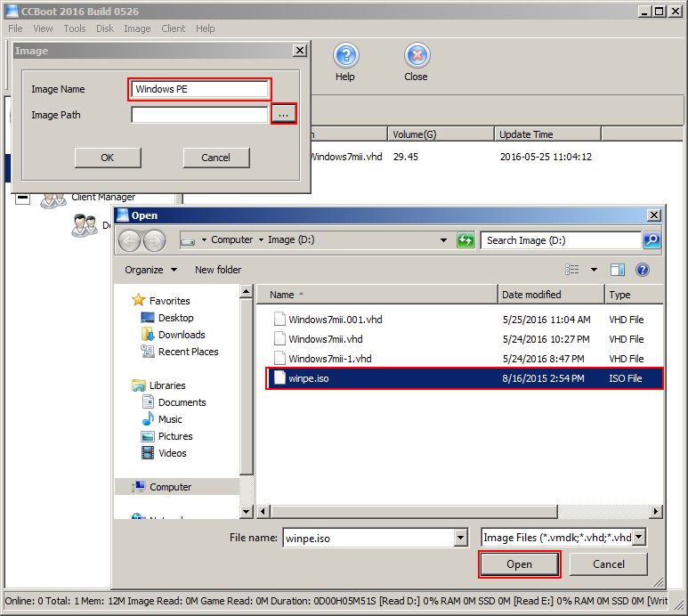Click the Close toolbar icon
Viewport: 688px width, 616px height.
pyautogui.click(x=417, y=56)
